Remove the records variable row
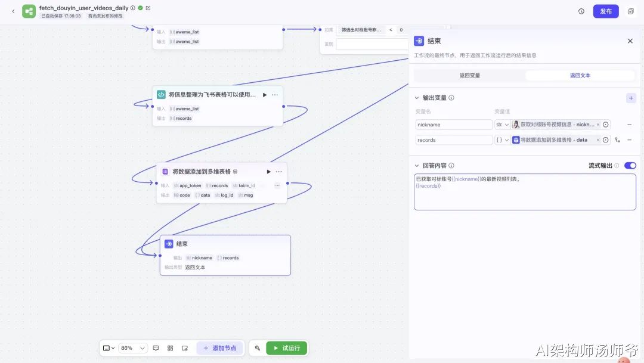Viewport: 644px width, 363px height. coord(630,140)
